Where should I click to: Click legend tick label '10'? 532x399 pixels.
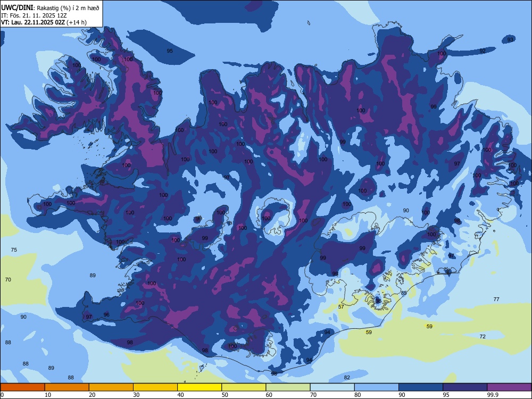[48, 395]
